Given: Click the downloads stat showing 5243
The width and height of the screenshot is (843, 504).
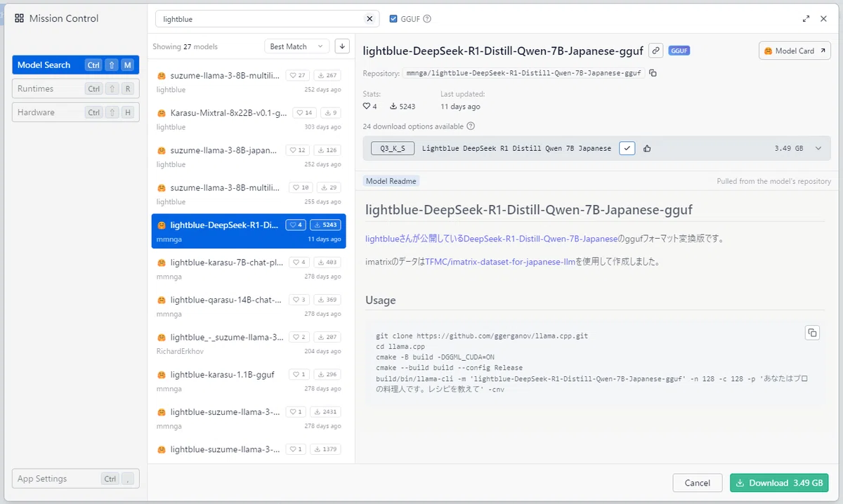Looking at the screenshot, I should (403, 107).
